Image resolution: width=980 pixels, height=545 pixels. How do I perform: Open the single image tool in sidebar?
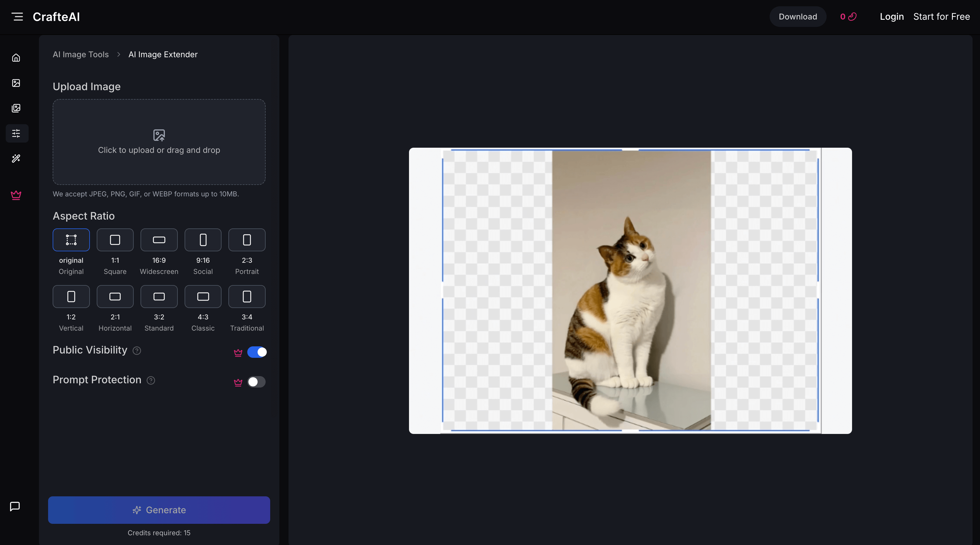coord(16,83)
